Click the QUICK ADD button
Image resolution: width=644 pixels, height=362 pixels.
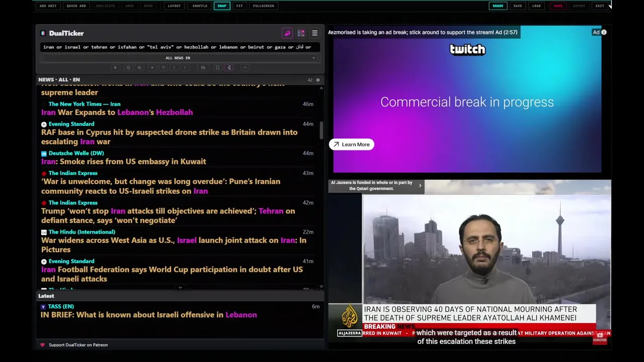tap(76, 6)
